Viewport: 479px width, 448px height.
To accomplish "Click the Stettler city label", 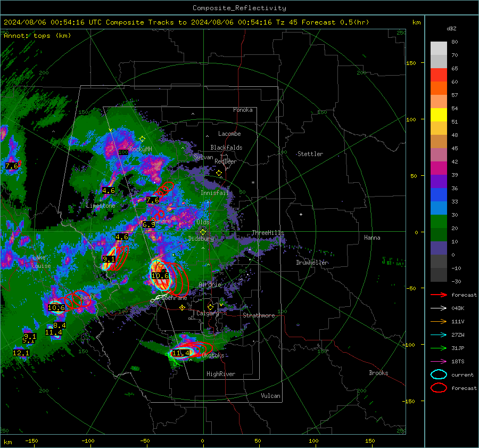I will click(x=310, y=154).
